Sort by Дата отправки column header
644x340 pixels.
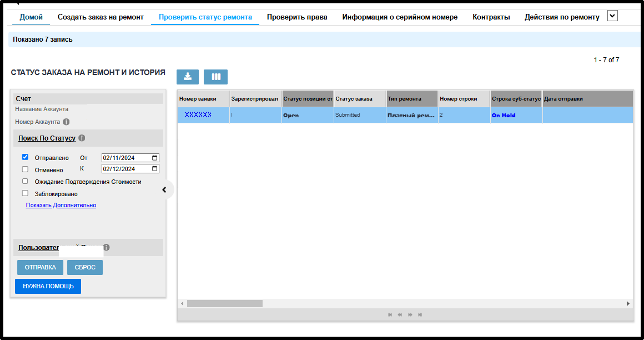tap(588, 99)
